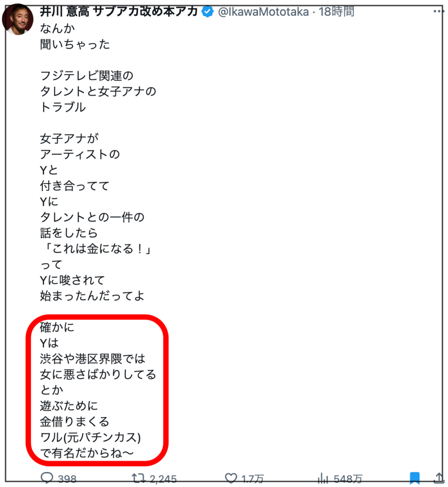
Task: Click the share upload icon
Action: pyautogui.click(x=438, y=478)
